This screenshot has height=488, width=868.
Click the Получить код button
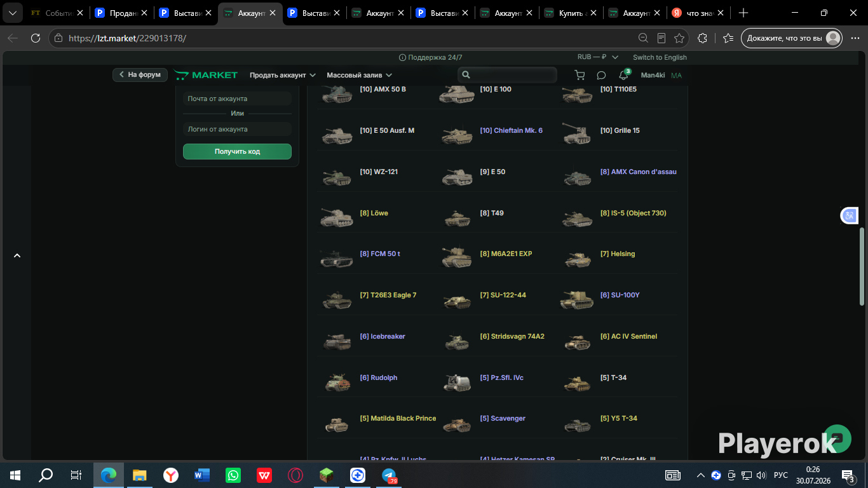237,151
